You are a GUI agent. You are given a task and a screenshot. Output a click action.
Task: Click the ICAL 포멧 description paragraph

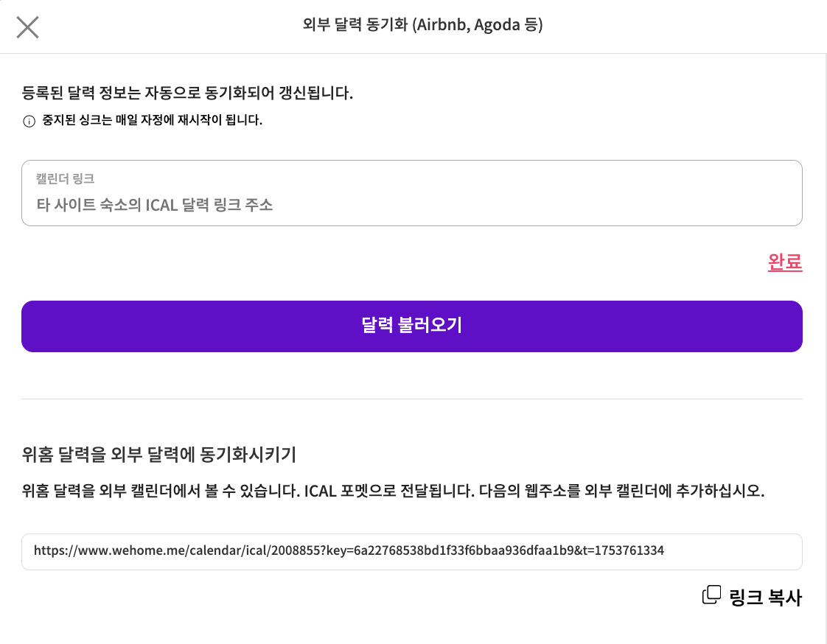click(393, 491)
